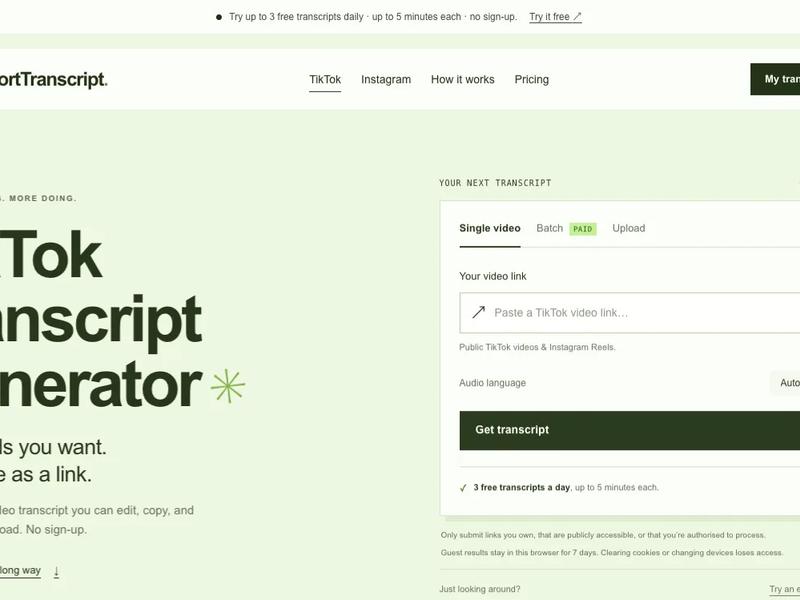Open the Pricing page

point(532,80)
